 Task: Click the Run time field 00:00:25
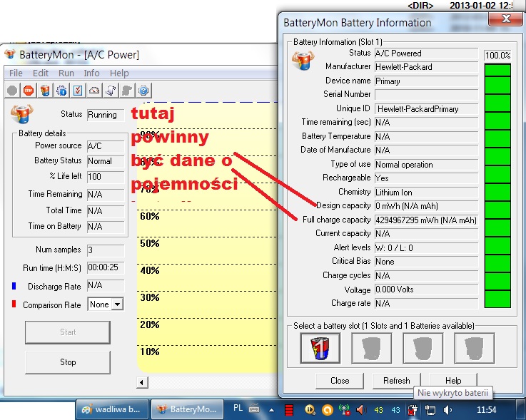106,267
